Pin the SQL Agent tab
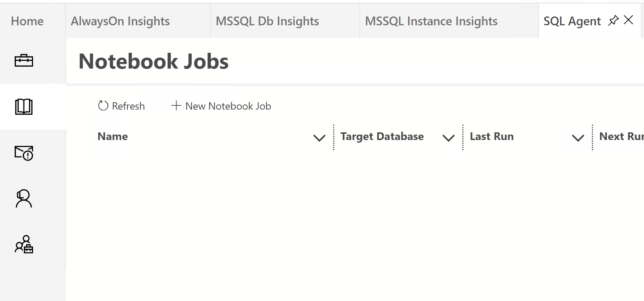The height and width of the screenshot is (301, 644). (613, 21)
